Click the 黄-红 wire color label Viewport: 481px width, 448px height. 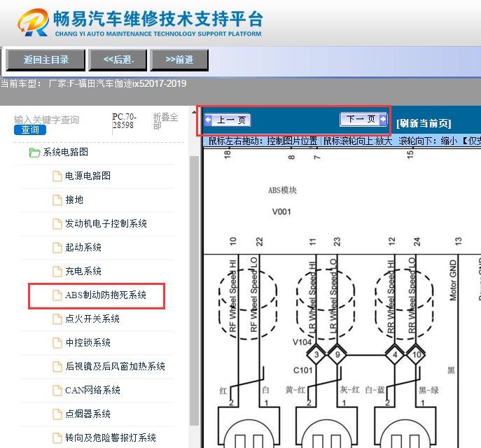295,390
